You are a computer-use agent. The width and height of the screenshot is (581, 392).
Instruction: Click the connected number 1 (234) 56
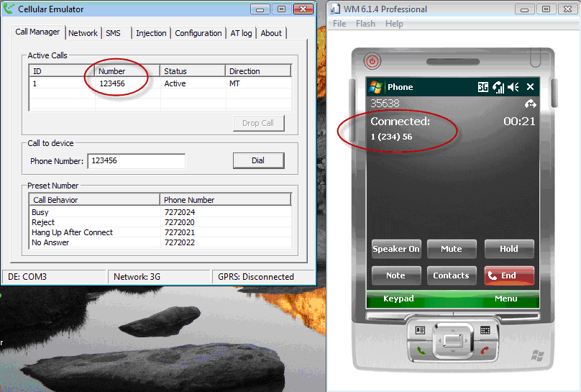[x=391, y=137]
